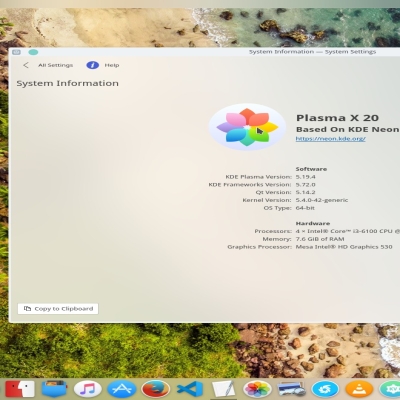Select the Intel Core i3-6100 processor text
The width and height of the screenshot is (400, 400).
pos(348,231)
